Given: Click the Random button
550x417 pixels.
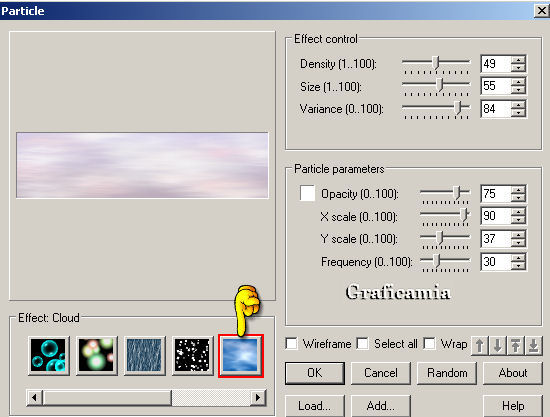Looking at the screenshot, I should pyautogui.click(x=447, y=373).
